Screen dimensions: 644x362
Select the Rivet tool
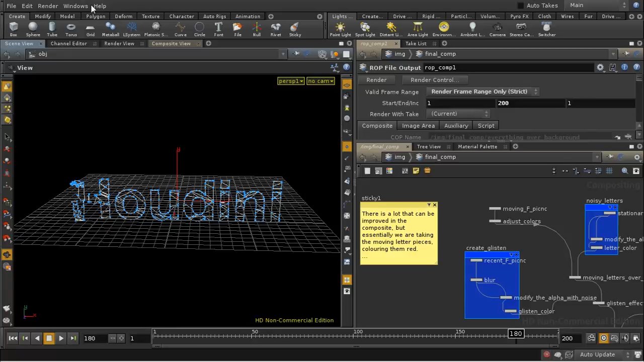point(276,29)
